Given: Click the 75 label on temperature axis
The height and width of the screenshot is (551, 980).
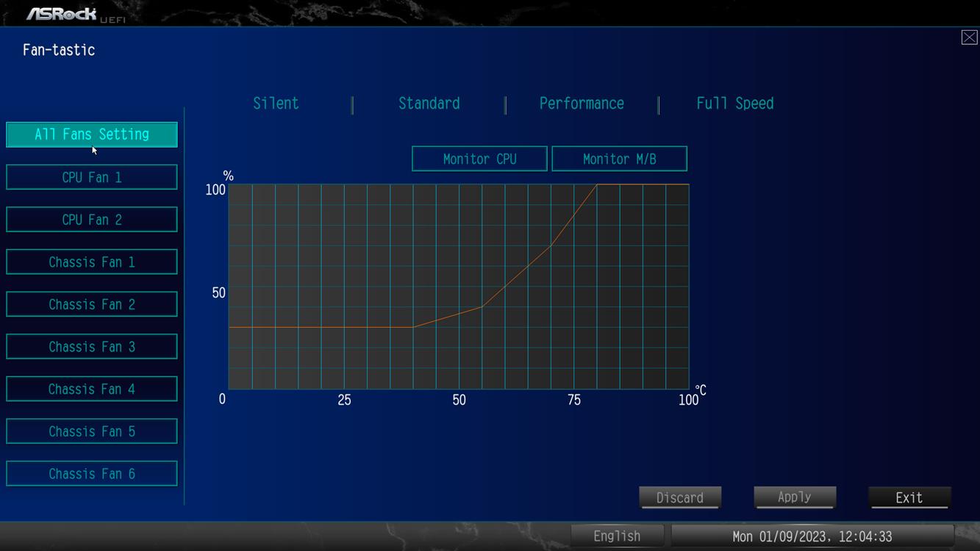Looking at the screenshot, I should (x=573, y=400).
